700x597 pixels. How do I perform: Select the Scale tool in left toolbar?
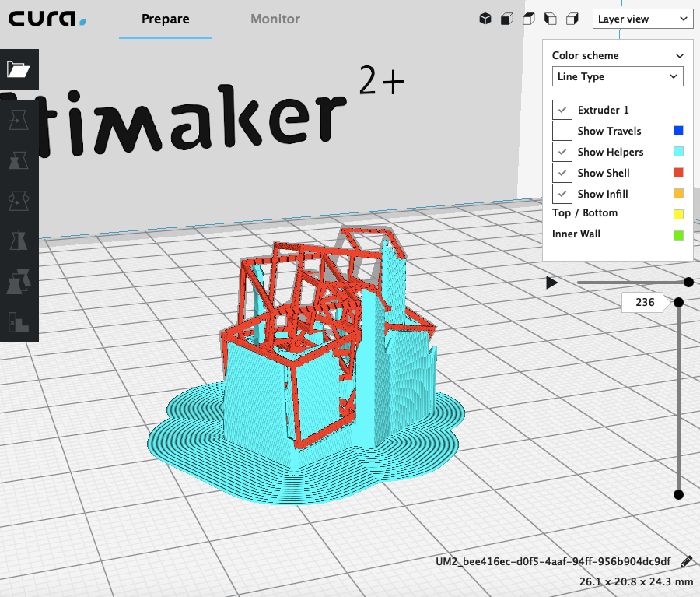click(x=19, y=160)
